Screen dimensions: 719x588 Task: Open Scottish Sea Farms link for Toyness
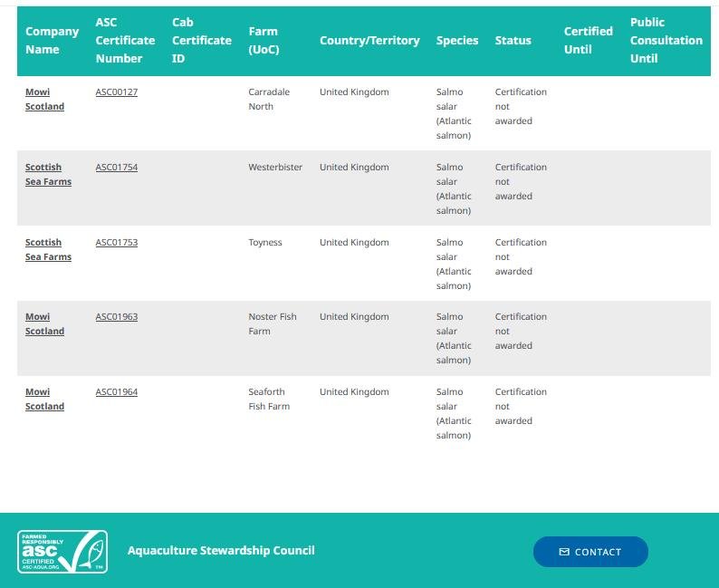[48, 250]
